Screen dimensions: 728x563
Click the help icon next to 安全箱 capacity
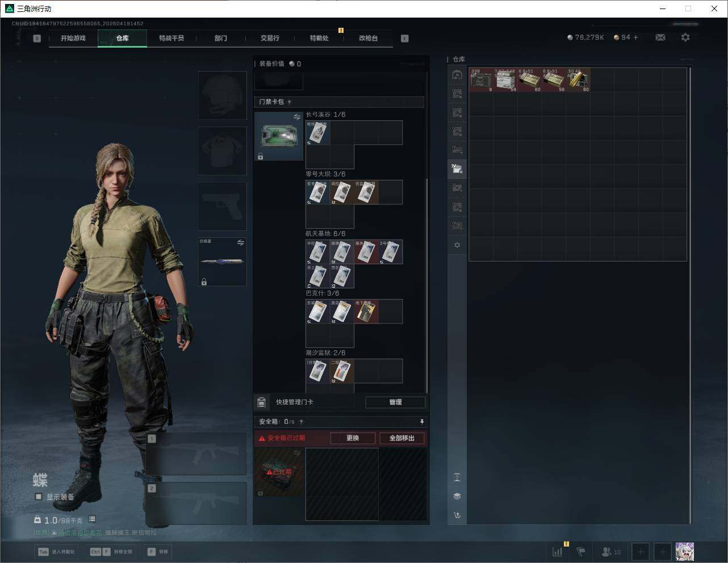tap(301, 422)
